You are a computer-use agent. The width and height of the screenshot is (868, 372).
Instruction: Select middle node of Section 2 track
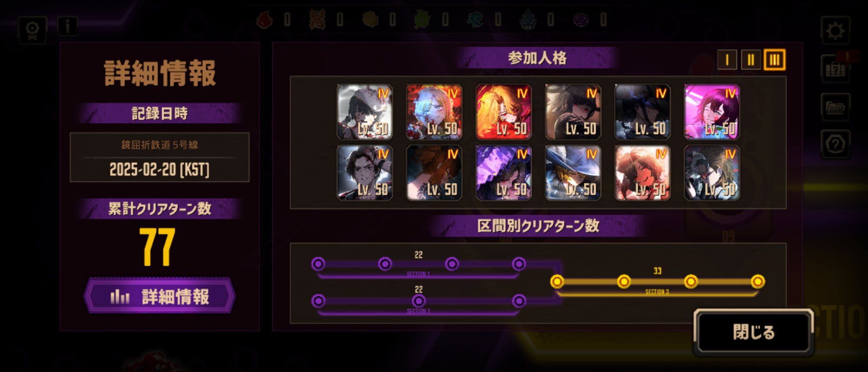click(x=418, y=301)
